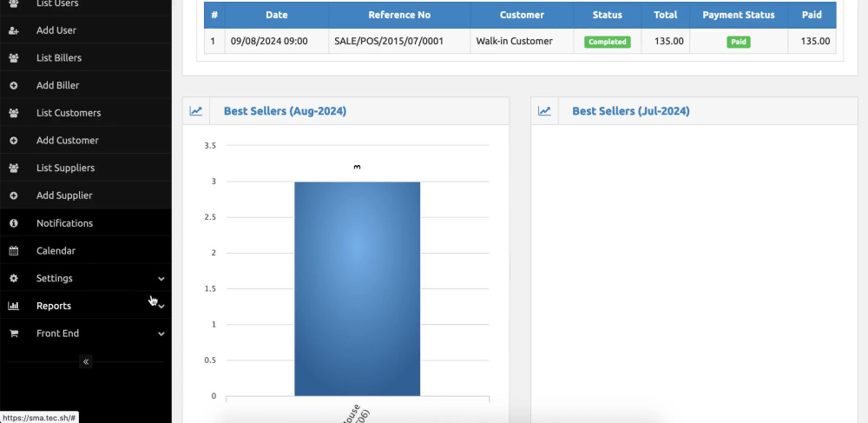Screen dimensions: 868x423
Task: Click the Settings gear icon
Action: pos(14,279)
